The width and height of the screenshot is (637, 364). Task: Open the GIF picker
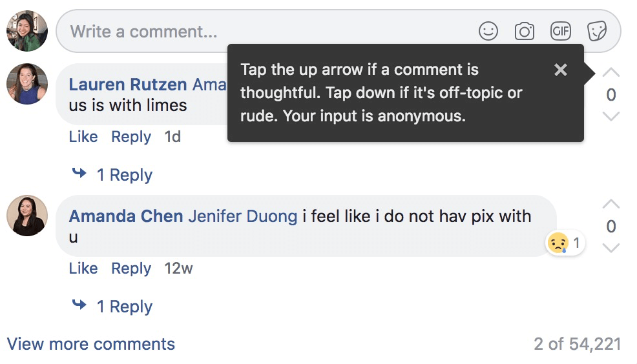pos(560,31)
